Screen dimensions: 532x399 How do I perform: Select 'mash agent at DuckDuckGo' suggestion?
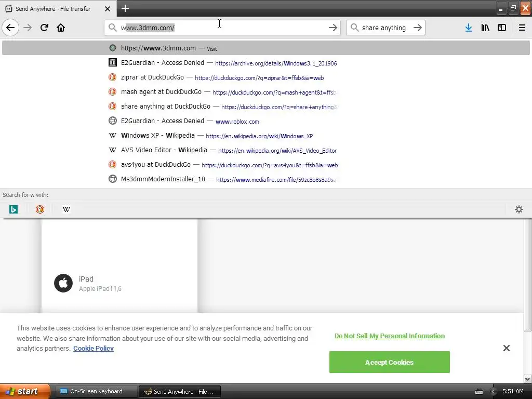[265, 92]
